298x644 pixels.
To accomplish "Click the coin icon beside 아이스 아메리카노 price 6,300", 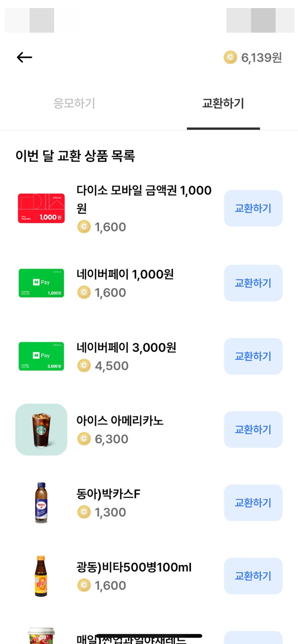I will (85, 439).
